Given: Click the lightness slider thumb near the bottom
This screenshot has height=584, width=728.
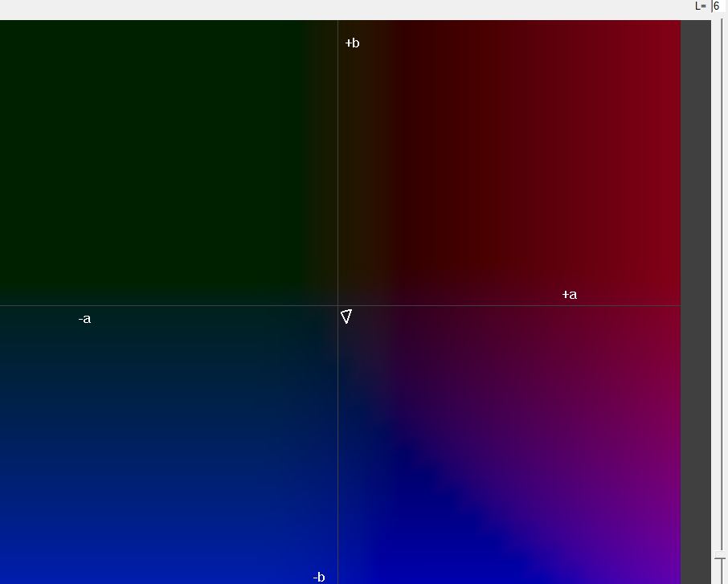Looking at the screenshot, I should pyautogui.click(x=720, y=556).
